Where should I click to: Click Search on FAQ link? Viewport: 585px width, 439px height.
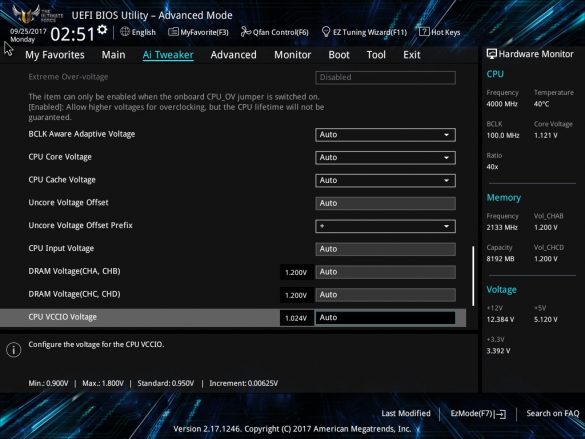[553, 413]
